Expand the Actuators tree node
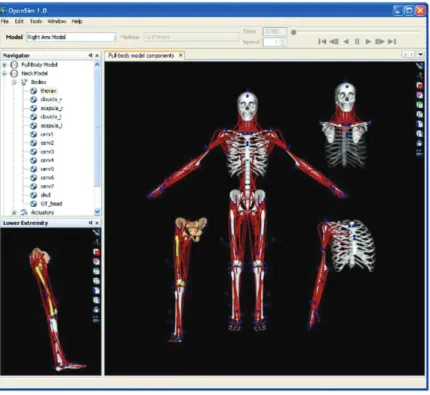The height and width of the screenshot is (395, 430). click(x=14, y=212)
